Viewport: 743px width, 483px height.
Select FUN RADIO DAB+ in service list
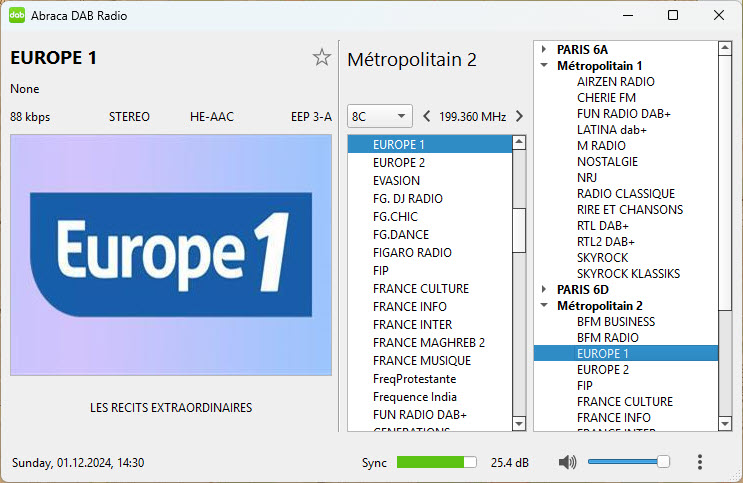coord(430,415)
